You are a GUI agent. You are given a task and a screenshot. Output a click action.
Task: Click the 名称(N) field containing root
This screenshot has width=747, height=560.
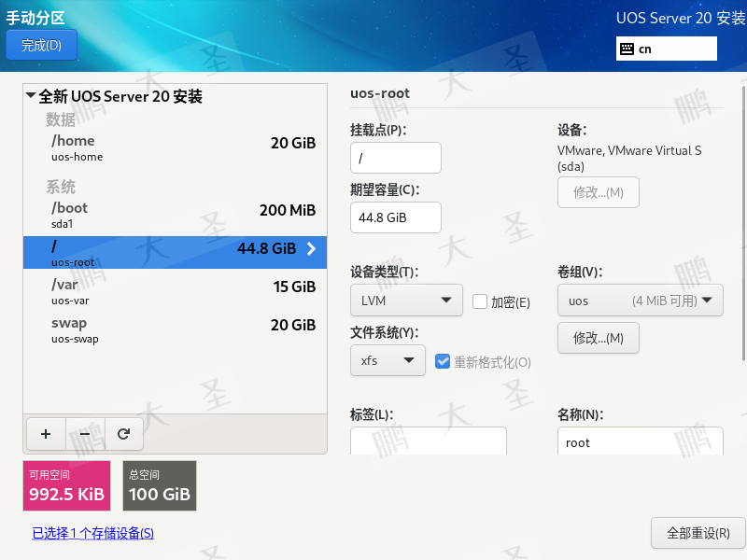click(x=641, y=441)
